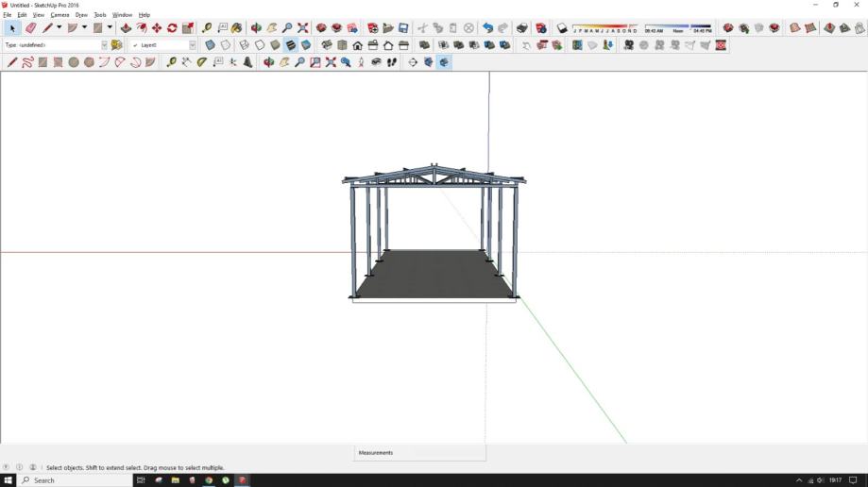Viewport: 868px width, 487px height.
Task: Select the Eraser tool
Action: 30,28
